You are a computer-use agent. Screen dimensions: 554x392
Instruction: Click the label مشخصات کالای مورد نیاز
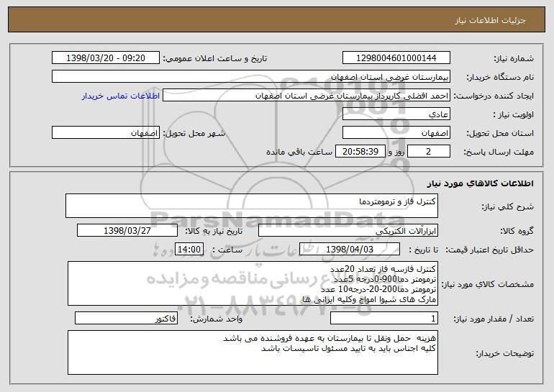(488, 284)
